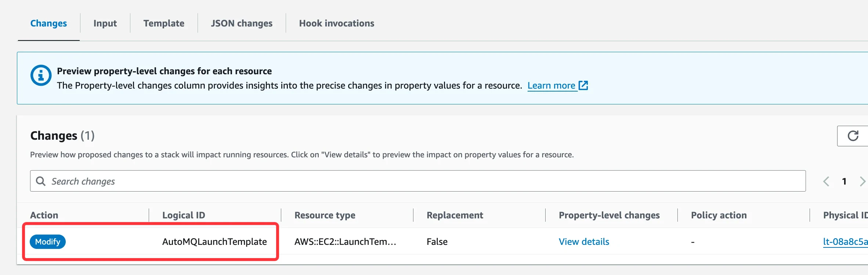
Task: Go to previous page with left chevron
Action: click(x=826, y=181)
